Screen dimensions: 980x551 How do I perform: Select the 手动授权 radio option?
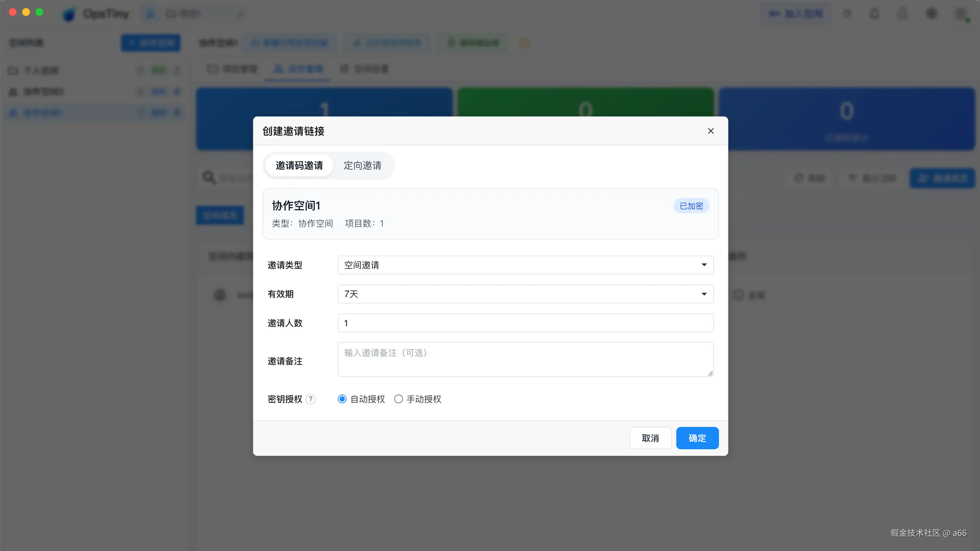(398, 399)
